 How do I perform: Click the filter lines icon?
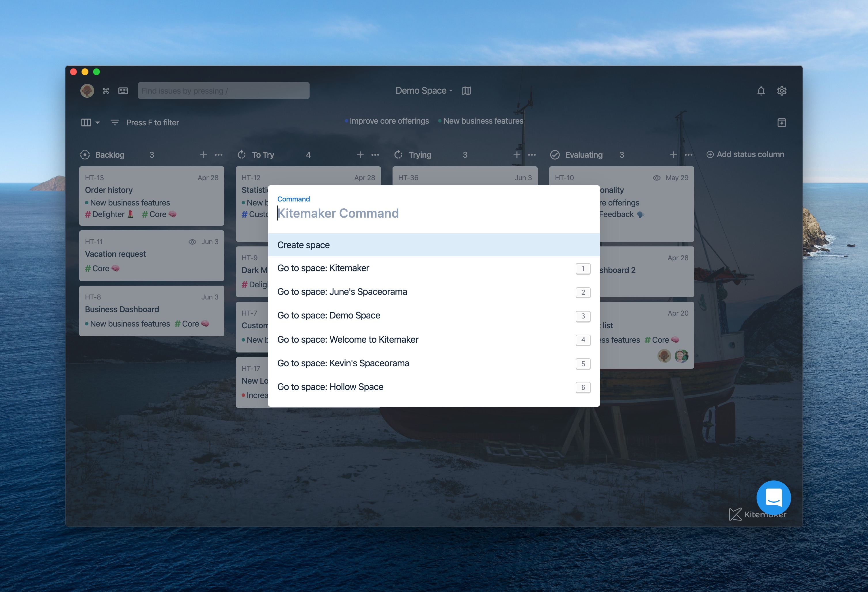pos(115,122)
